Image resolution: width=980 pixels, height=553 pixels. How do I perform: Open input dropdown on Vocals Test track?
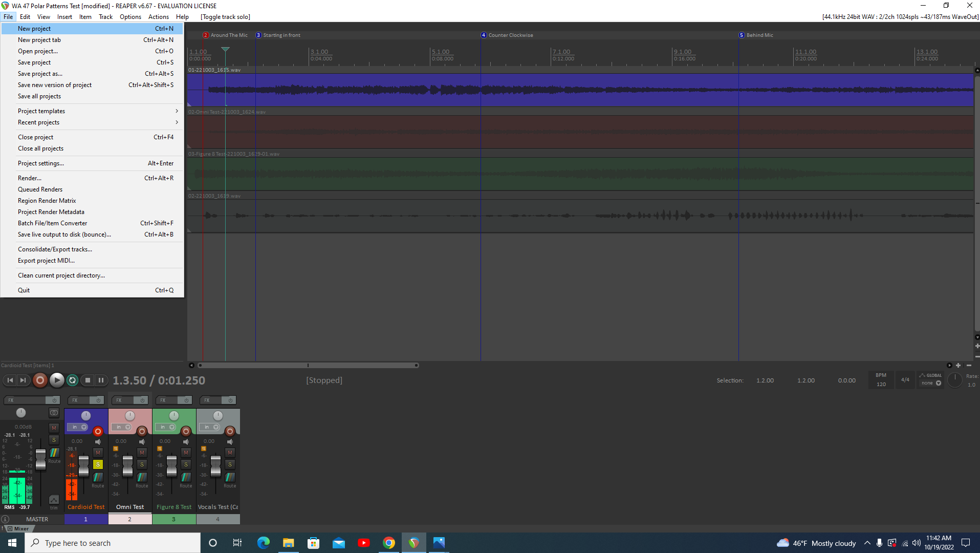(x=209, y=427)
